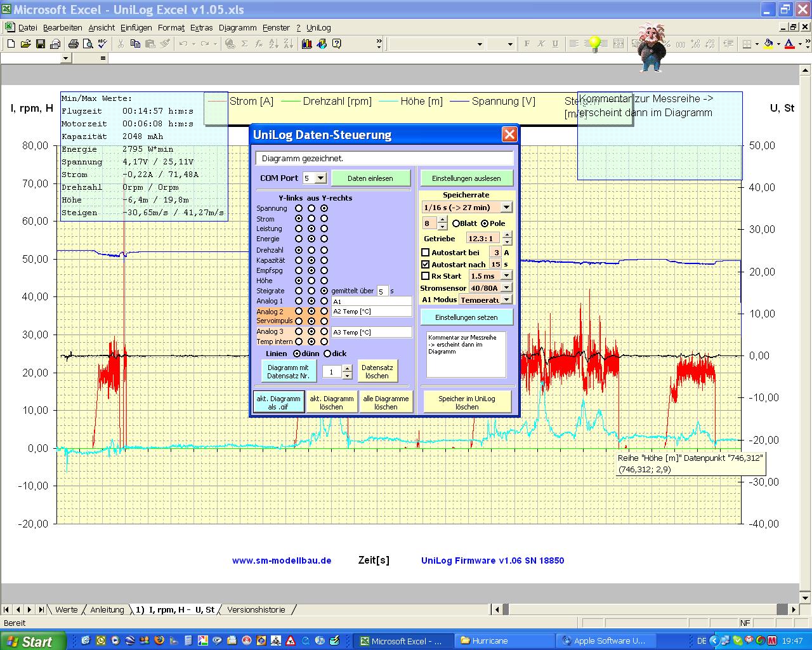Enable the Rx Start checkbox

click(426, 276)
